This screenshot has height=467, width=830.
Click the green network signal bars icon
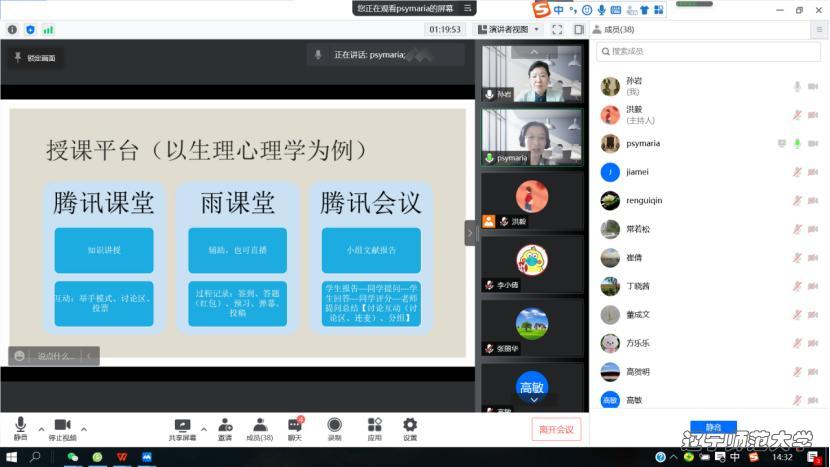click(x=48, y=30)
